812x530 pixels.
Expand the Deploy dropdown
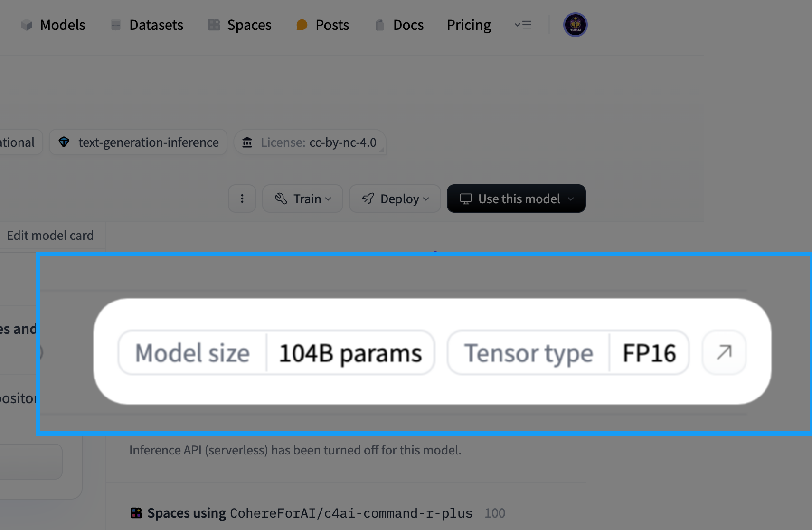pyautogui.click(x=395, y=199)
